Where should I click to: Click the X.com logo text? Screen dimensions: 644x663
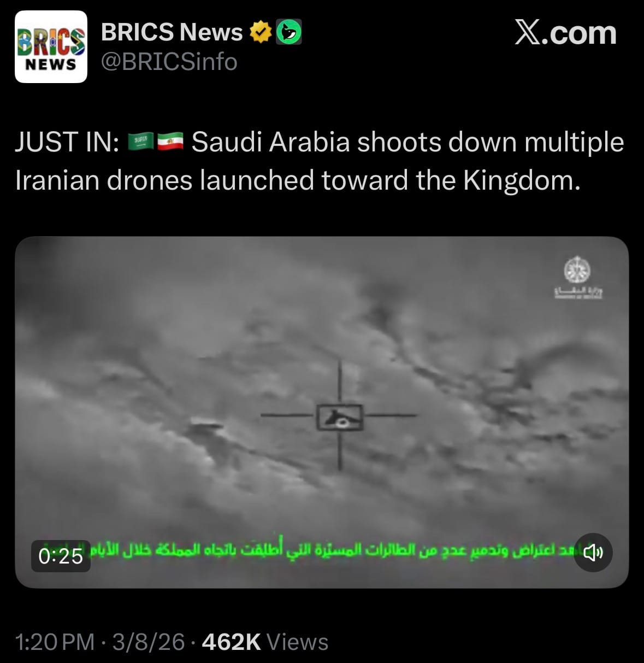coord(565,33)
